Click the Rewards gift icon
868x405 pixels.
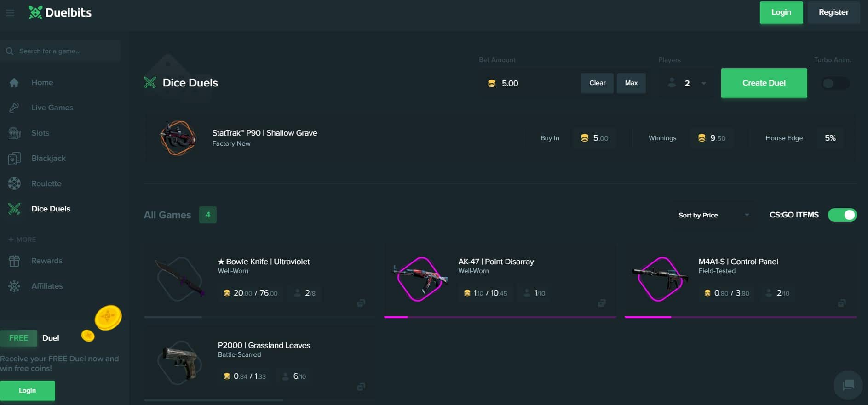tap(14, 261)
